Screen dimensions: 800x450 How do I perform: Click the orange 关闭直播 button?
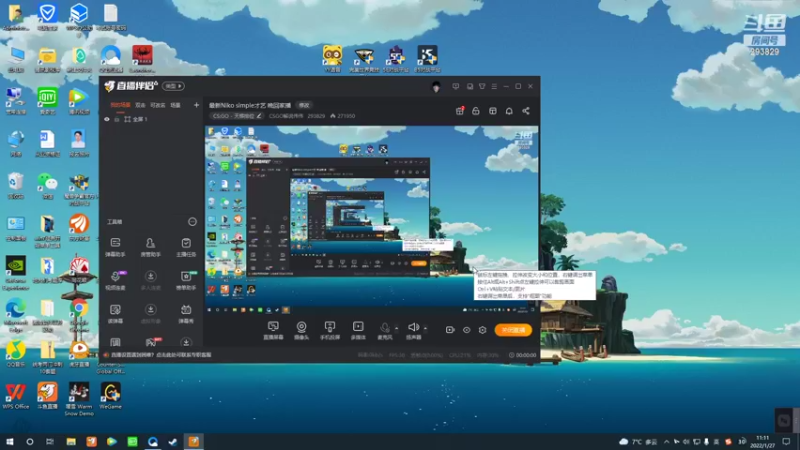click(513, 330)
